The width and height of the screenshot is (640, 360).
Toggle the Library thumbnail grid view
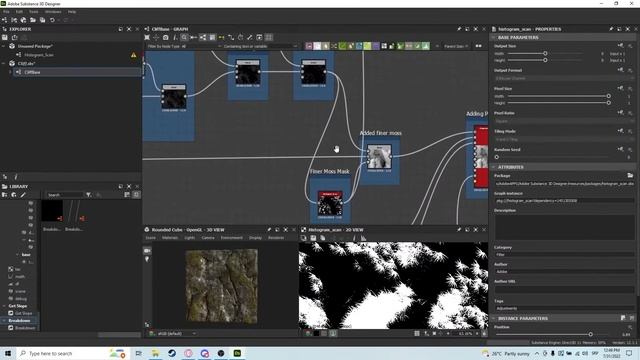(x=136, y=195)
